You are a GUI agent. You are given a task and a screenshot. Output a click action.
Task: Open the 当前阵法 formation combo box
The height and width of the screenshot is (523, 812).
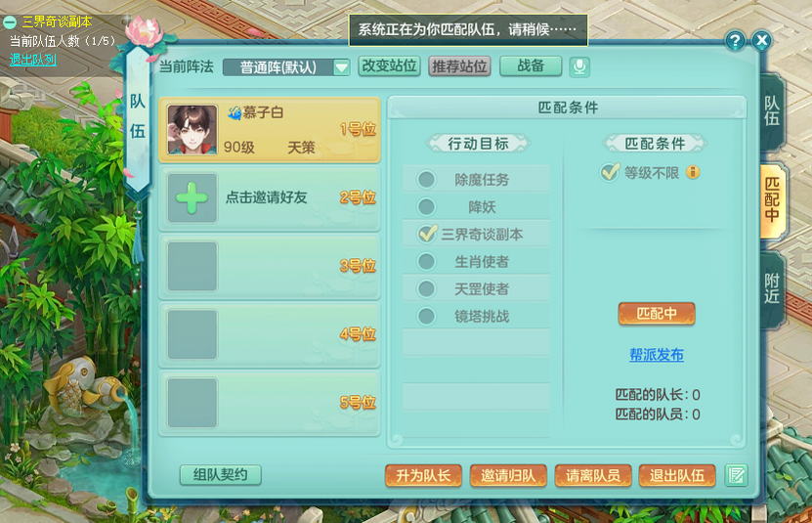click(286, 67)
